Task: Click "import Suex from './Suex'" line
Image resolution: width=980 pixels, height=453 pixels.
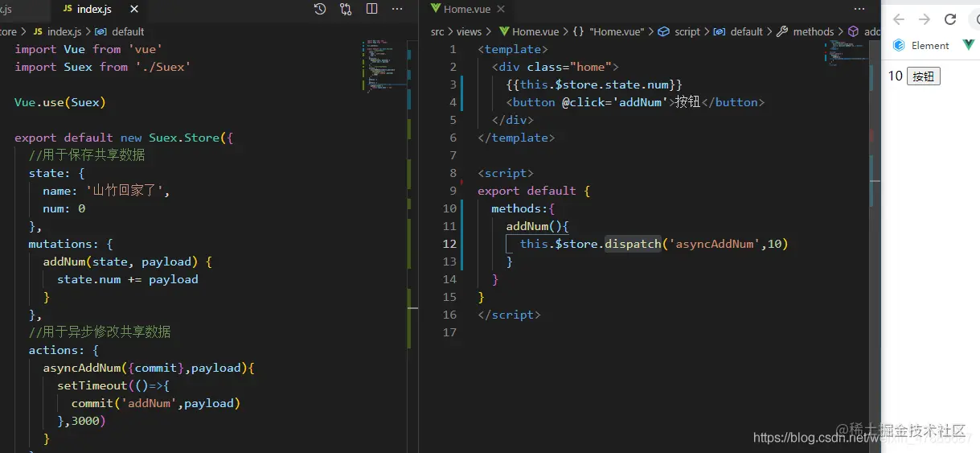Action: 103,67
